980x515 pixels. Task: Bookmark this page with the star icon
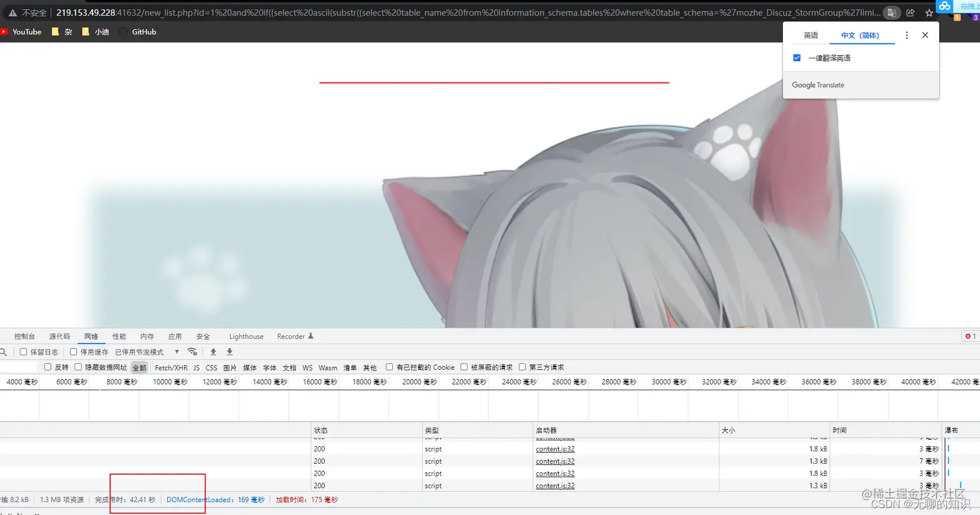[929, 12]
